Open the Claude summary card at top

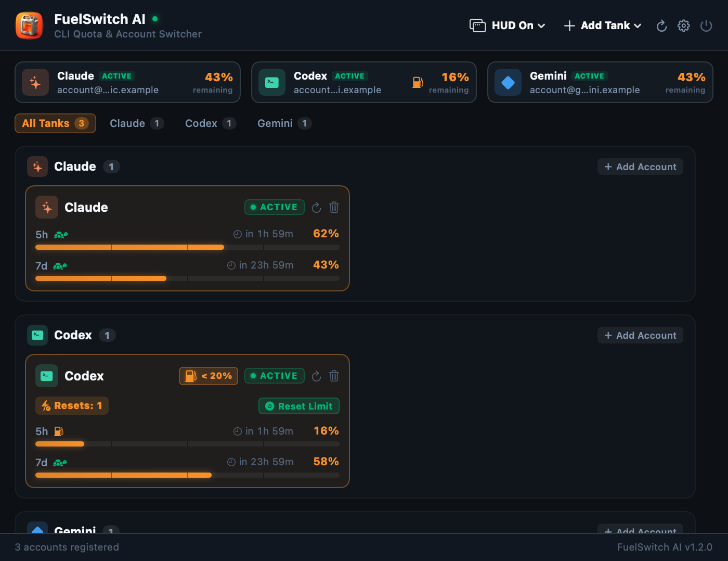coord(127,82)
